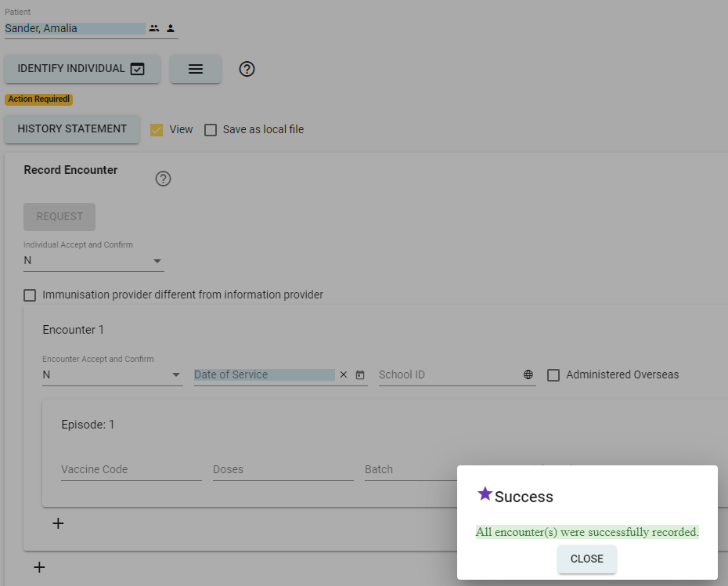This screenshot has height=586, width=728.
Task: Add a new encounter with bottom plus icon
Action: (39, 567)
